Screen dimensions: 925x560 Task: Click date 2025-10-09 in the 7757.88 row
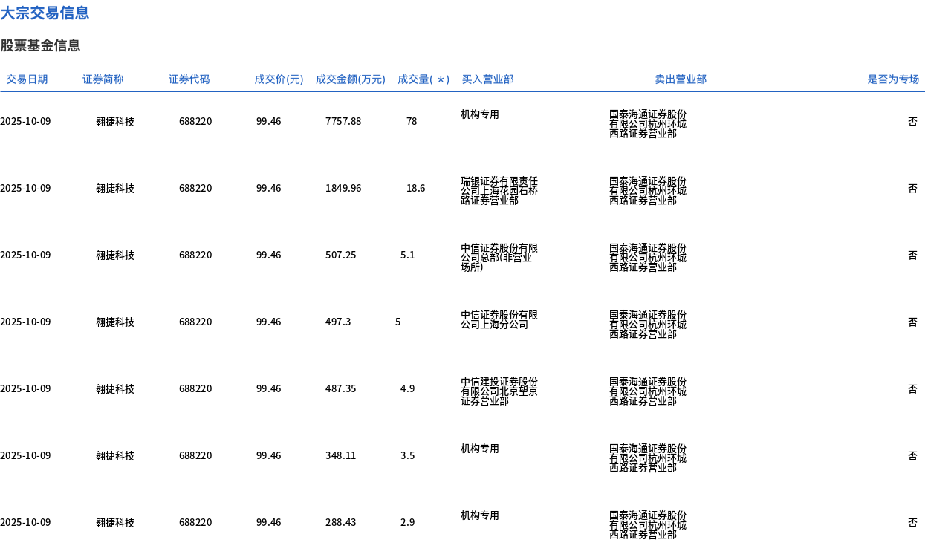[25, 121]
